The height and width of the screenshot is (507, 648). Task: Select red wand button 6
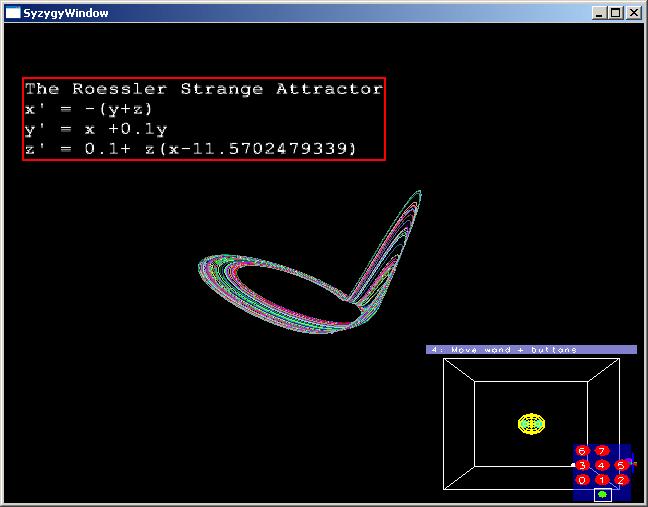coord(582,450)
